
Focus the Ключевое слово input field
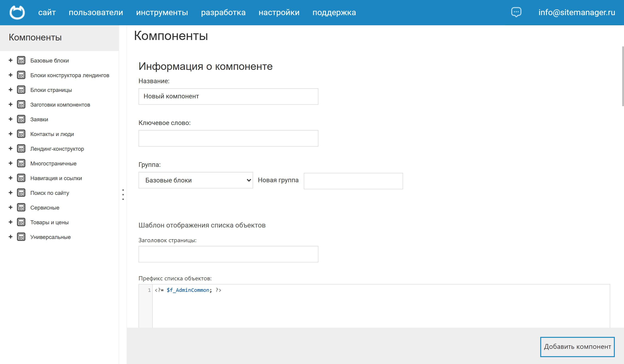228,138
